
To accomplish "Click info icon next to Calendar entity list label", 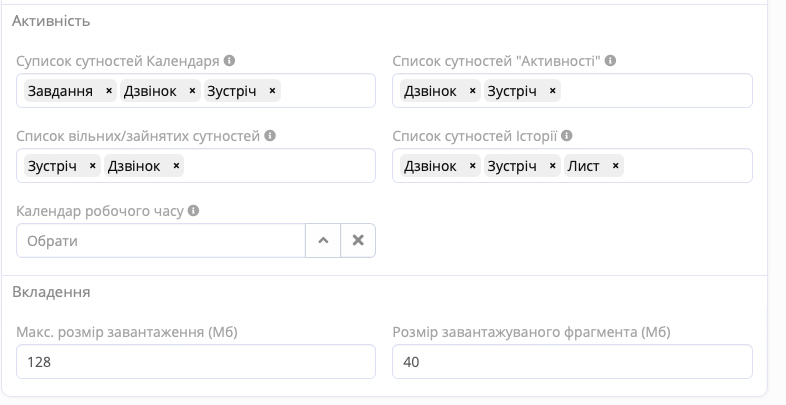I will coord(230,61).
